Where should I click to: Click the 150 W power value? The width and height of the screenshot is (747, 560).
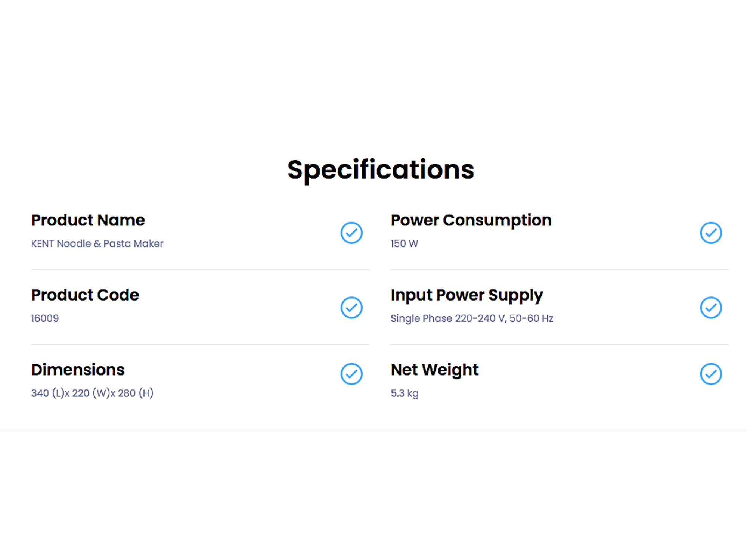coord(404,243)
